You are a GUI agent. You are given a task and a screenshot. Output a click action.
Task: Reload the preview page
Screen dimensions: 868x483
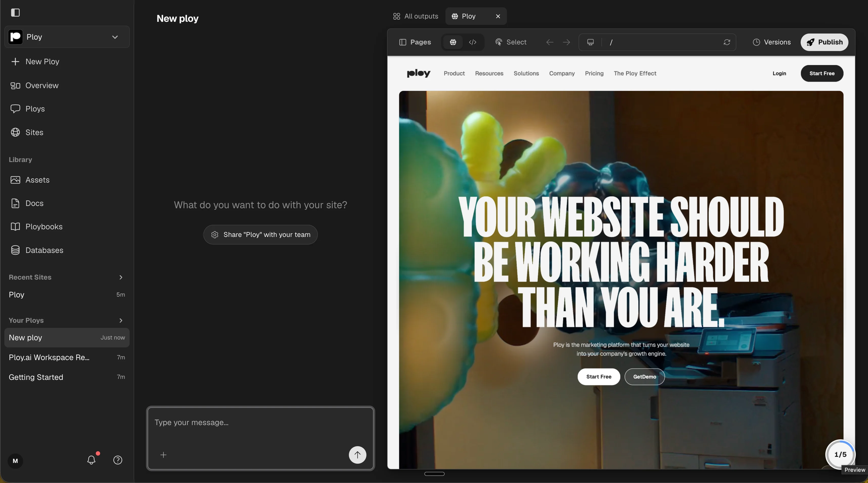(x=727, y=42)
